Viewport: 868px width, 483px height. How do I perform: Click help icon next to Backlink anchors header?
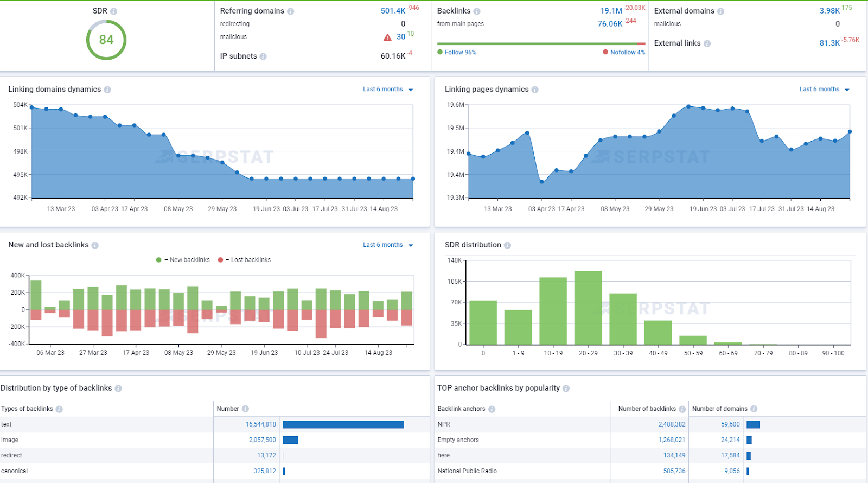(492, 409)
